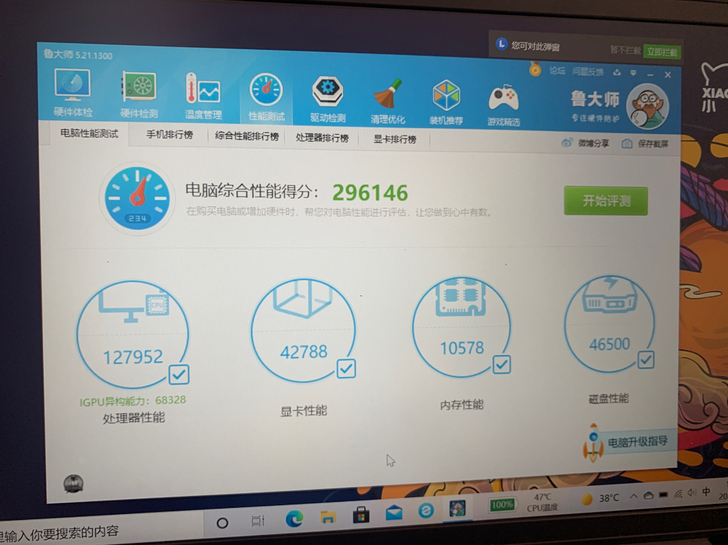
Task: Open the 硬件体检 hardware checkup icon
Action: [x=72, y=92]
